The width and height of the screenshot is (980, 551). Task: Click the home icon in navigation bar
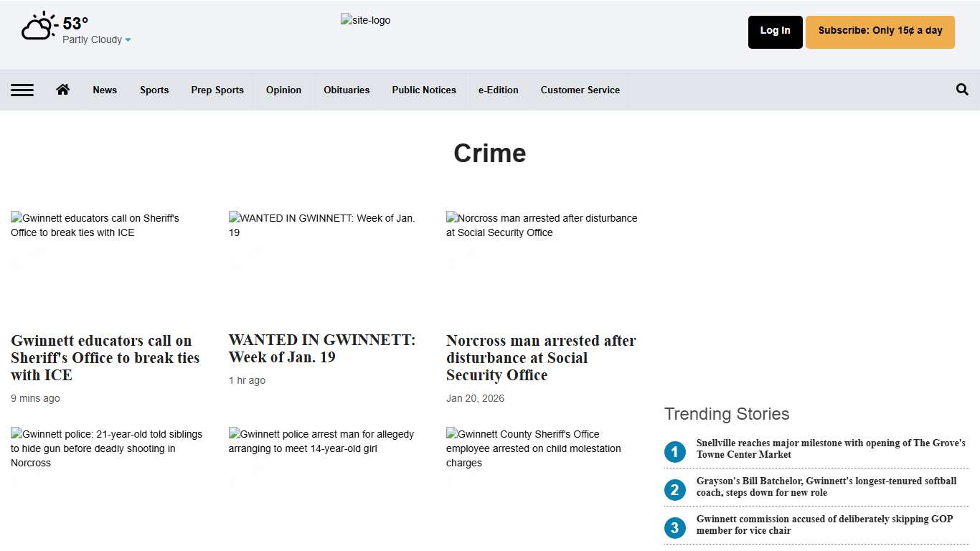coord(62,90)
